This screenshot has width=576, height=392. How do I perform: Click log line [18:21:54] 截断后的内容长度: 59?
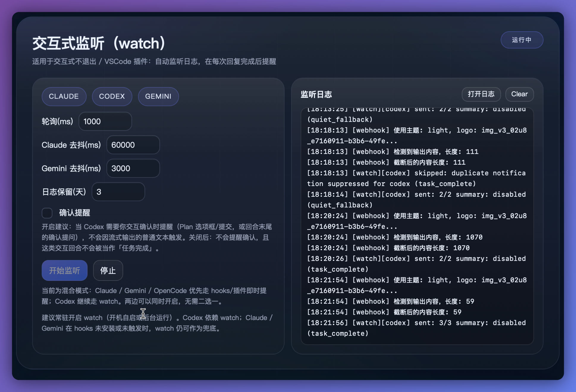coord(384,312)
